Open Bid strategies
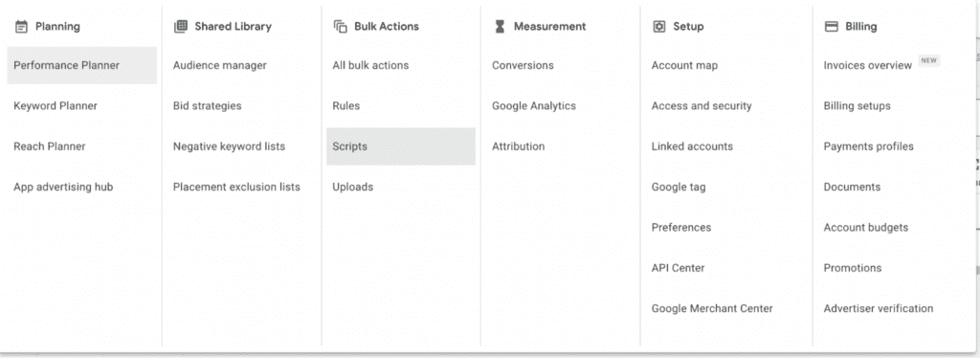The height and width of the screenshot is (358, 980). (x=208, y=105)
